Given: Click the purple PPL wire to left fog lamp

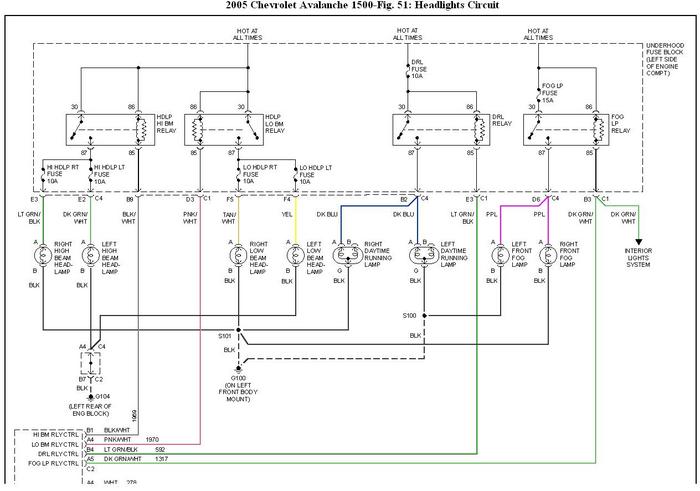Looking at the screenshot, I should (x=500, y=225).
